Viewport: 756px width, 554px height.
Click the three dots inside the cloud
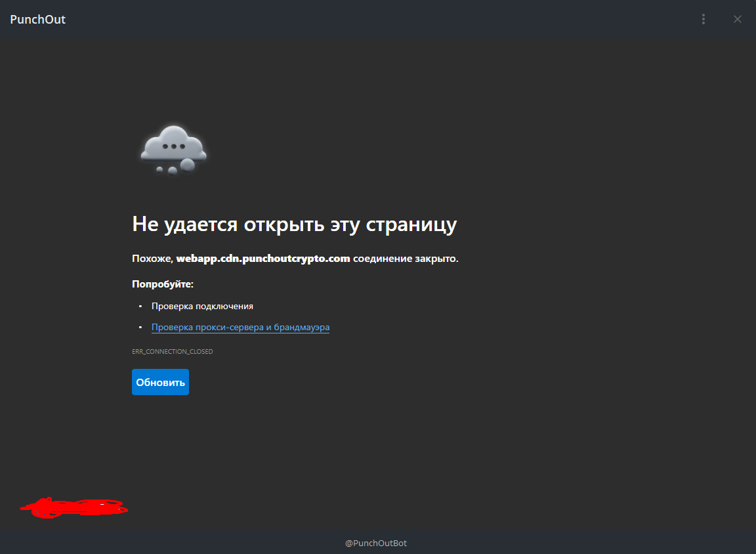[173, 146]
